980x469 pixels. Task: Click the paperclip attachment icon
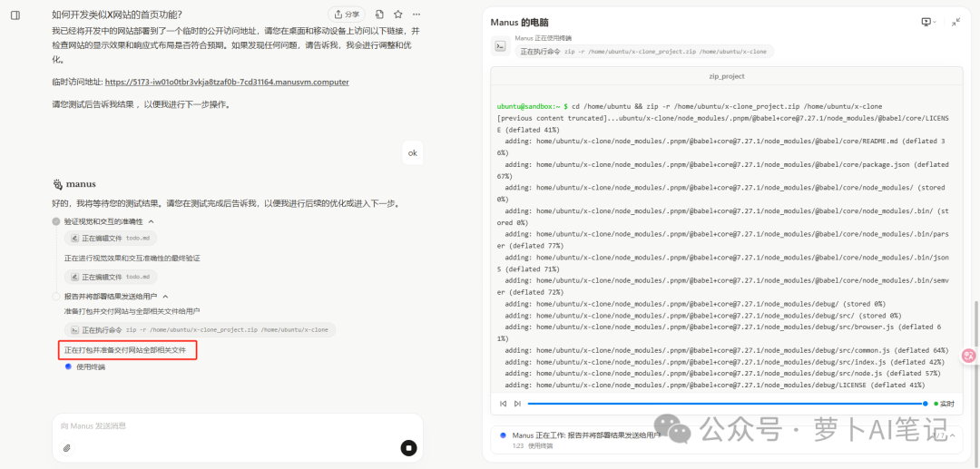[67, 447]
